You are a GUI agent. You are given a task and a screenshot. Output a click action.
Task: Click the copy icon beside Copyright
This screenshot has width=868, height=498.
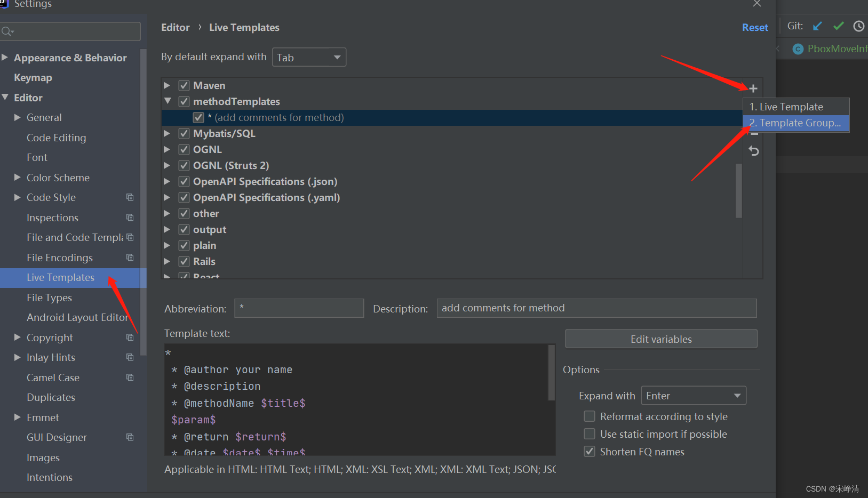point(130,337)
